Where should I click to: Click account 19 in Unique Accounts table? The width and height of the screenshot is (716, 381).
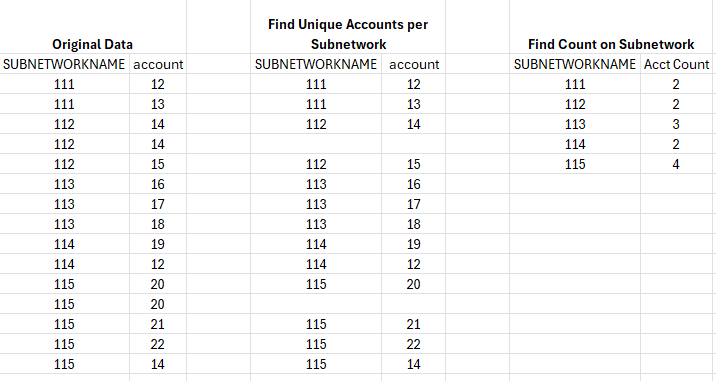pyautogui.click(x=414, y=244)
